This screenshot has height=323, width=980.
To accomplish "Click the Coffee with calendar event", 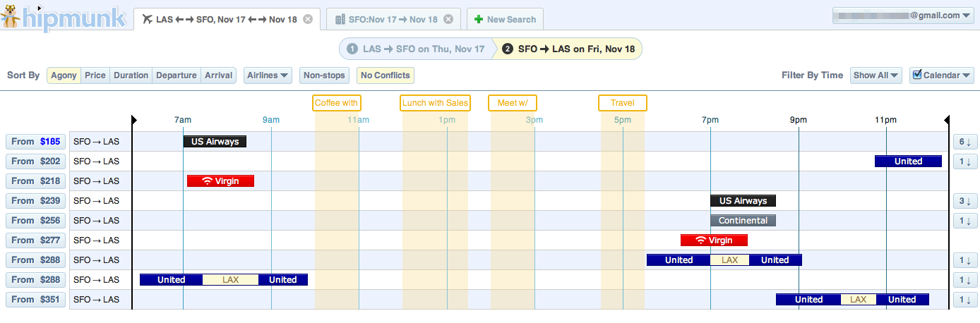I will click(x=337, y=103).
